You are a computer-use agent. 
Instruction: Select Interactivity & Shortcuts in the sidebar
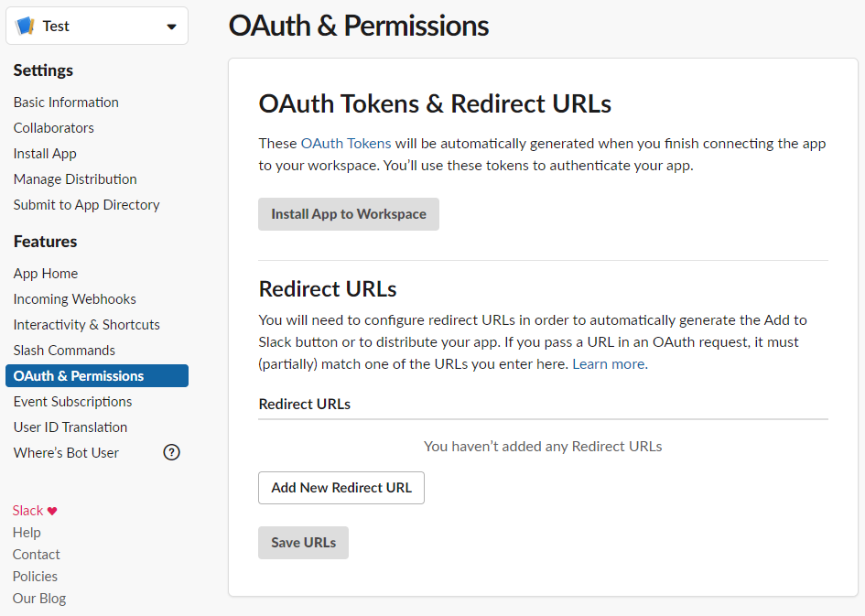(x=86, y=324)
